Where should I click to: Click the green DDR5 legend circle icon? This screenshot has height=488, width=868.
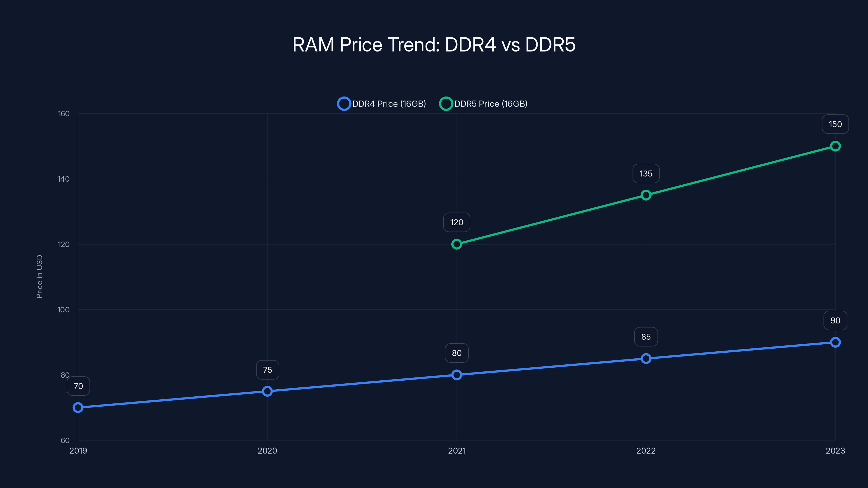tap(446, 104)
